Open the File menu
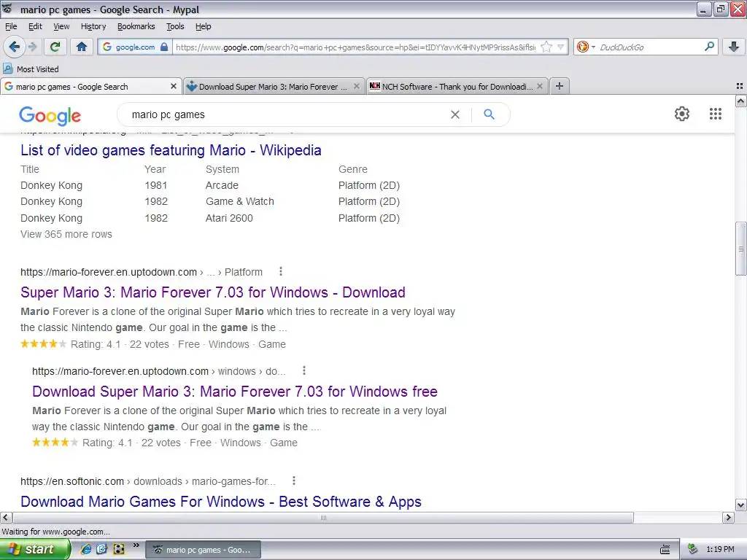 pos(11,26)
